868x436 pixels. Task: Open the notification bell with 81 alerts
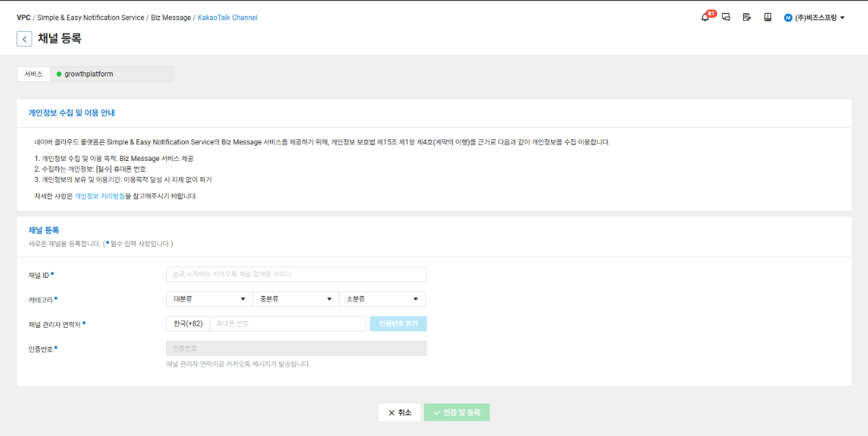[704, 17]
